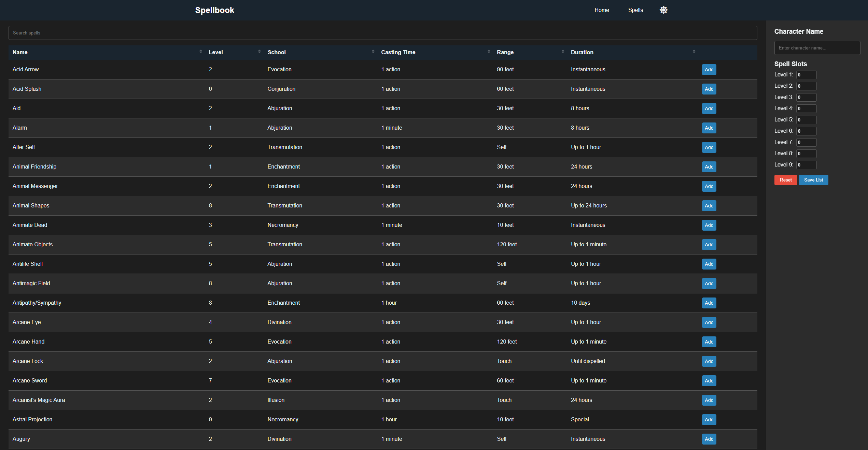Select the Level 9 spell slots field
The height and width of the screenshot is (450, 868).
pyautogui.click(x=806, y=165)
